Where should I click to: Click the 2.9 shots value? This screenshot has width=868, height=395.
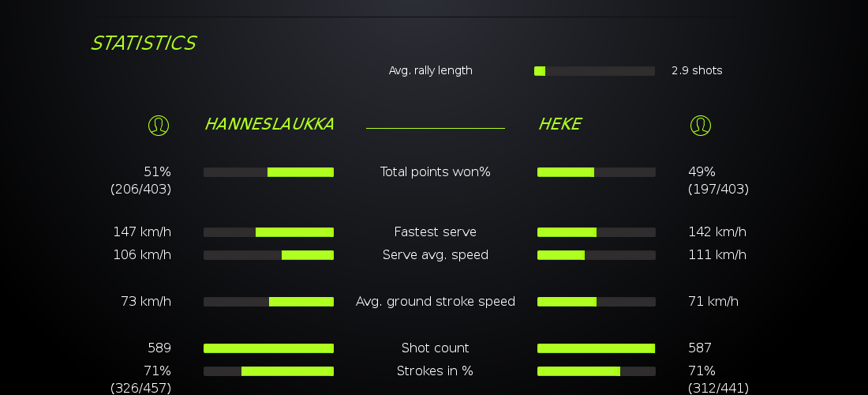pos(697,70)
